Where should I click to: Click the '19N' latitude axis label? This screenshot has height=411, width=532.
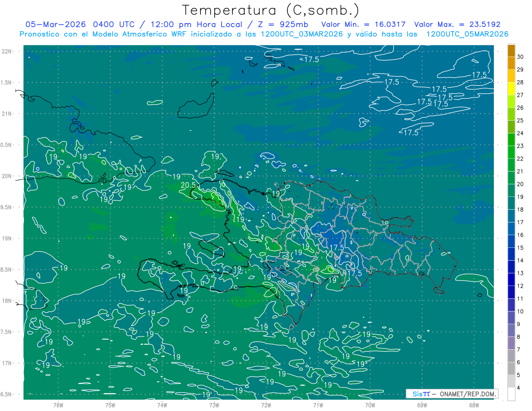pos(6,239)
